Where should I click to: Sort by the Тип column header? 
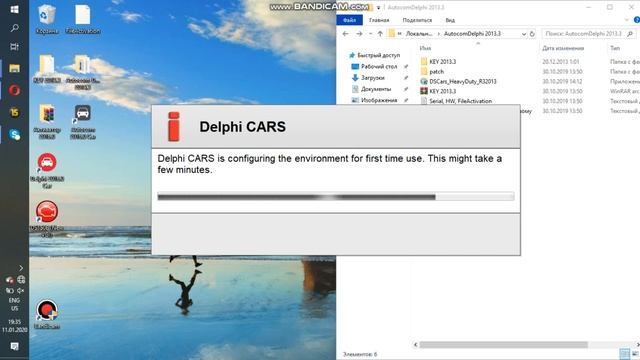tap(615, 48)
